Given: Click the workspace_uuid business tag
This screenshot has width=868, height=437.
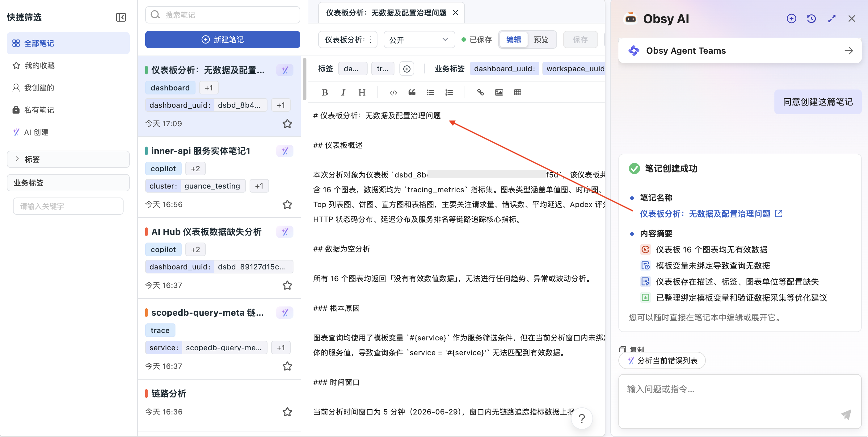Looking at the screenshot, I should tap(574, 69).
